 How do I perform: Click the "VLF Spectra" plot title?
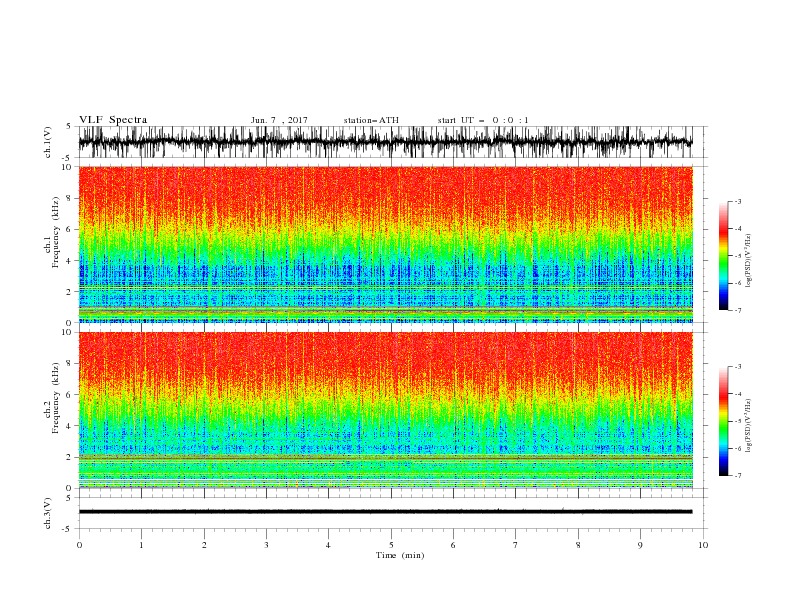coord(113,120)
